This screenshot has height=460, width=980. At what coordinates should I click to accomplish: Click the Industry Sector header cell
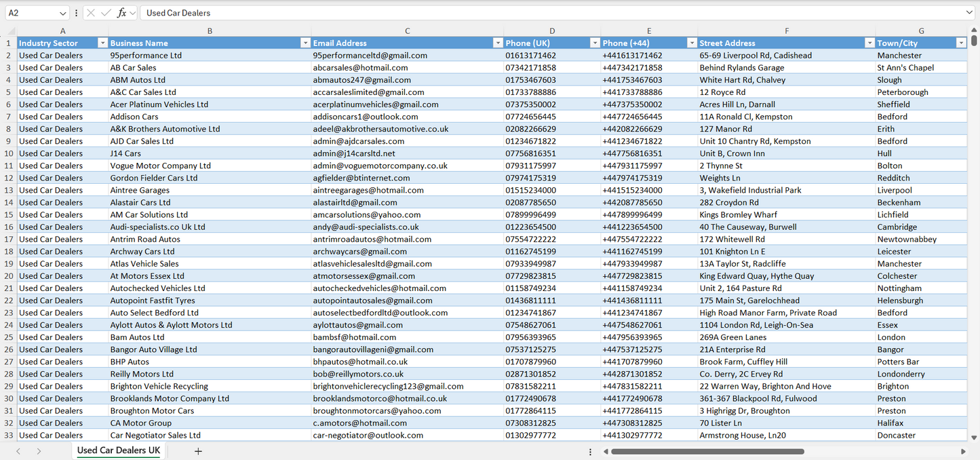point(62,43)
